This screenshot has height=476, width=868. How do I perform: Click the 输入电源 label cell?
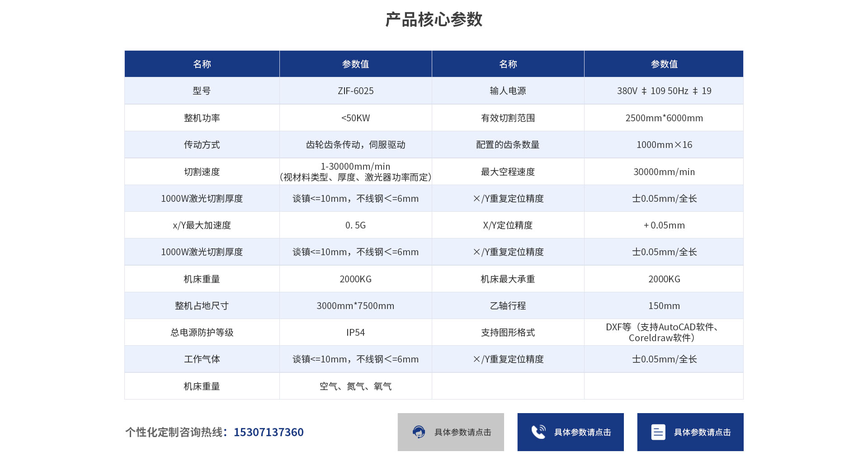click(508, 91)
